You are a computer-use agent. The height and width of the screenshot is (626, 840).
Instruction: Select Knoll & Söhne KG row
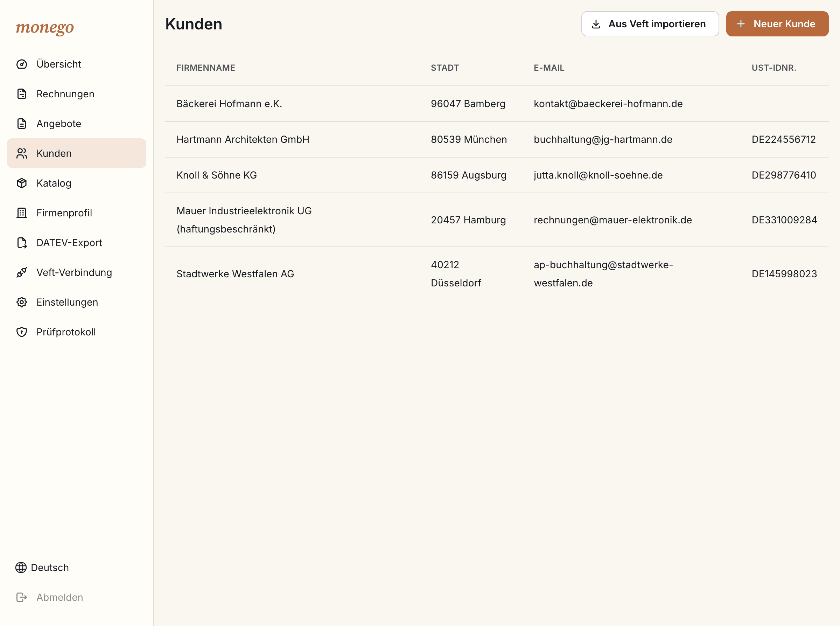coord(497,175)
